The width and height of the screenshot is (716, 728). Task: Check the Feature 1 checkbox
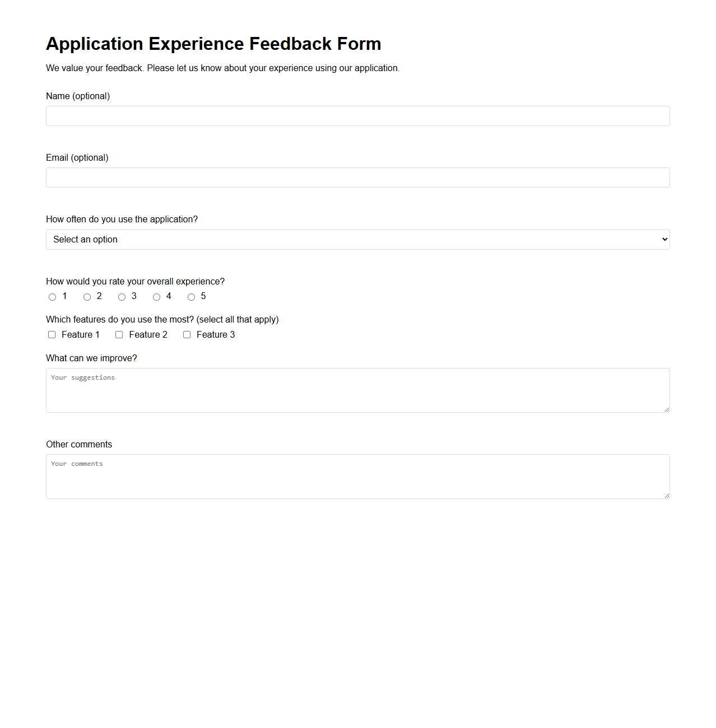(52, 334)
